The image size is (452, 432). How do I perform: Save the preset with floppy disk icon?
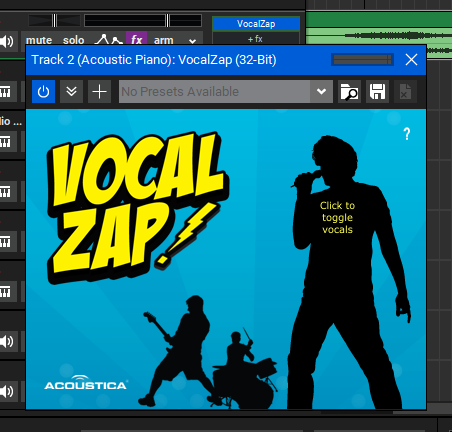377,92
